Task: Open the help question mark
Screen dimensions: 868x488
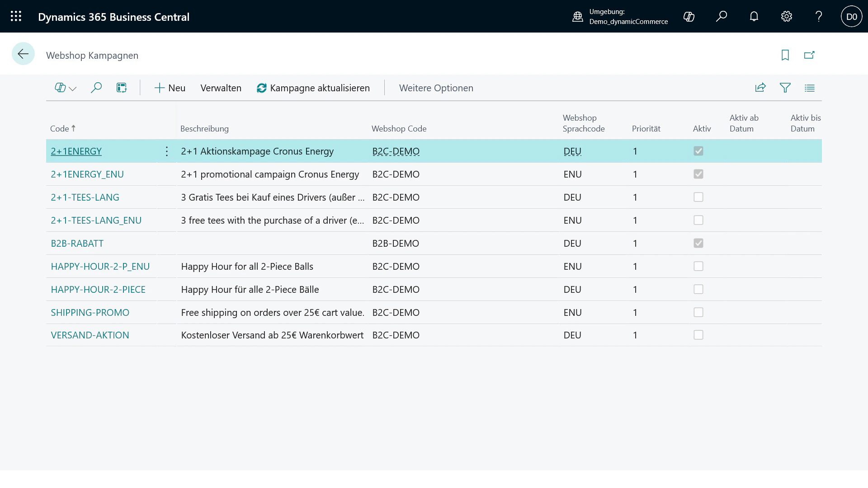Action: (x=819, y=17)
